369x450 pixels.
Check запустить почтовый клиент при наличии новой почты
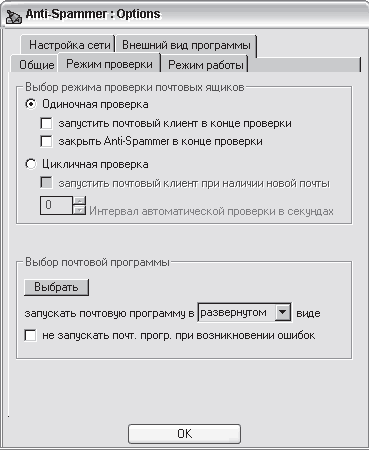pyautogui.click(x=46, y=183)
